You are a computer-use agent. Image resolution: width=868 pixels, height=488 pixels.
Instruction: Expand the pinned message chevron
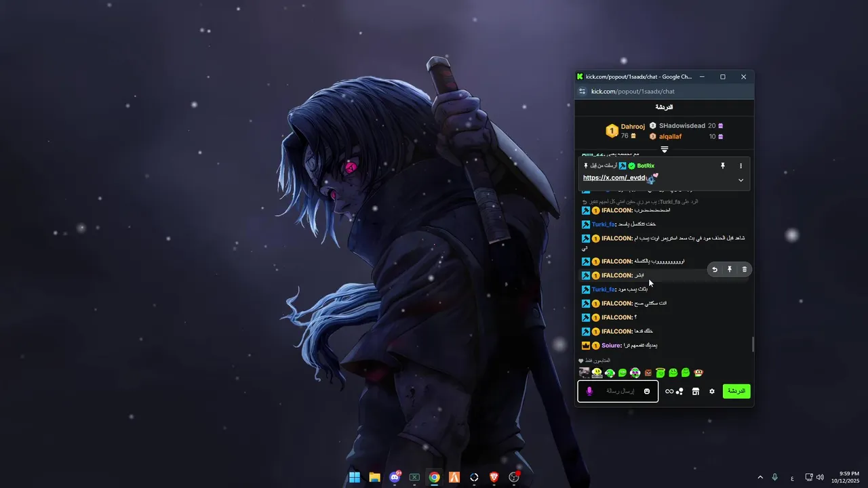pos(741,180)
